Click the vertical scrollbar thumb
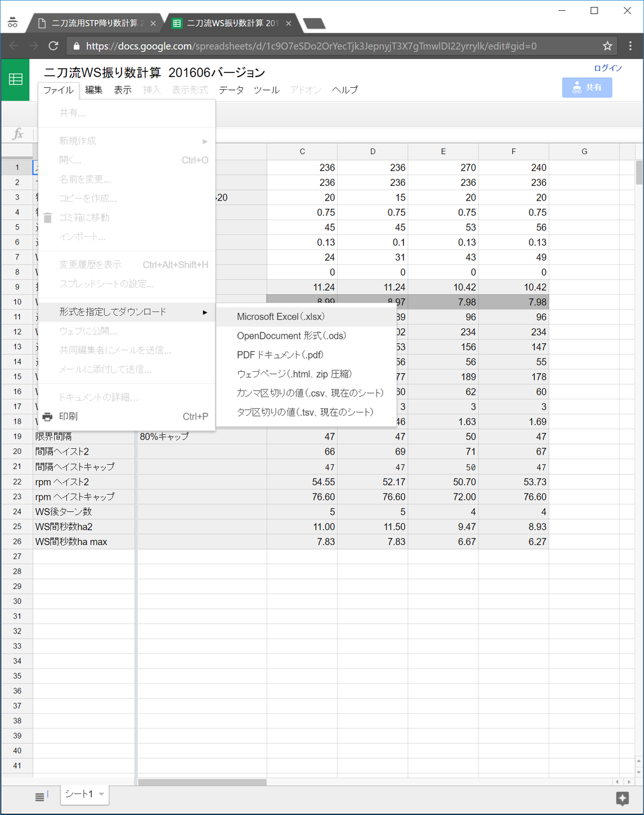 [639, 173]
